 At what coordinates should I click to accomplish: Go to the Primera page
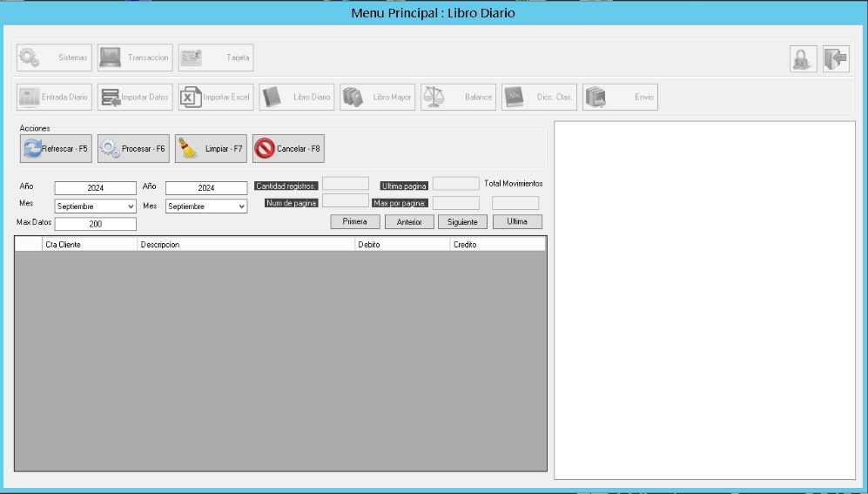tap(354, 222)
